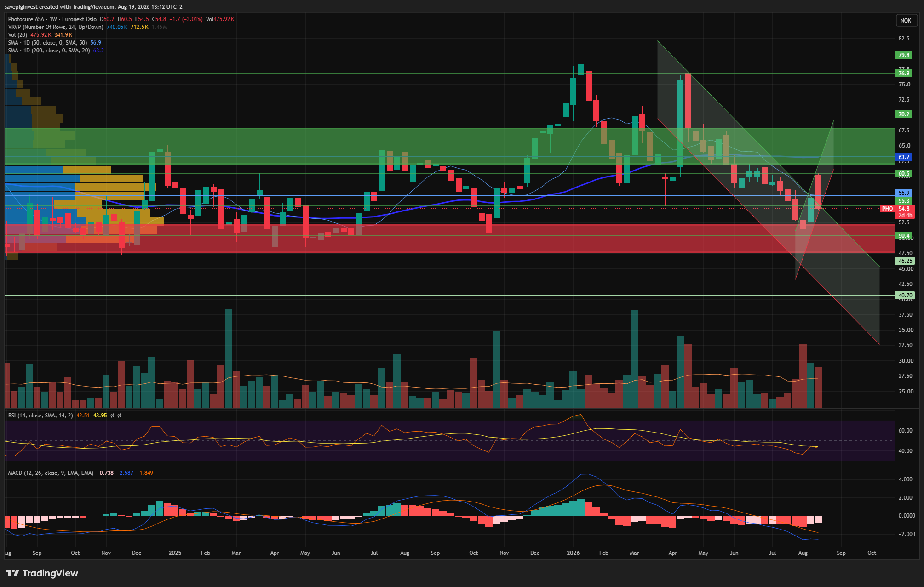Click the Photocure ASA symbol title
The width and height of the screenshot is (924, 587).
click(26, 19)
